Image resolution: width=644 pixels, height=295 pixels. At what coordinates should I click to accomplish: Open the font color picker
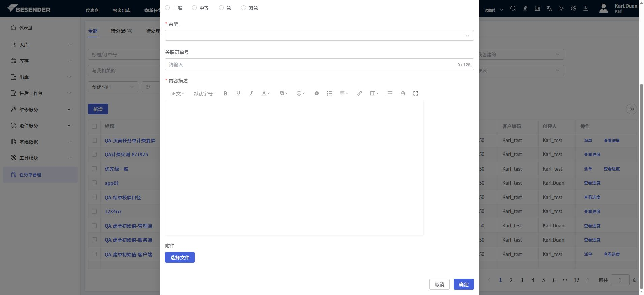pyautogui.click(x=266, y=93)
